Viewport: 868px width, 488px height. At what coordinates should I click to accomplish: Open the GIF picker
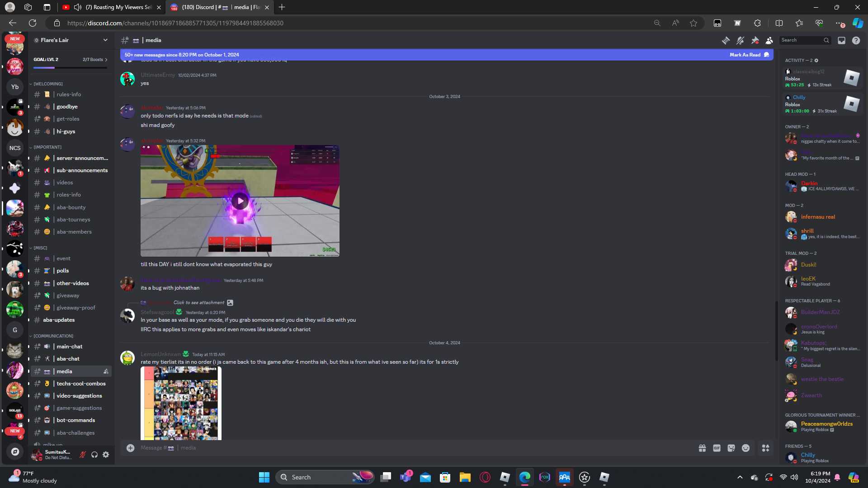click(x=717, y=448)
